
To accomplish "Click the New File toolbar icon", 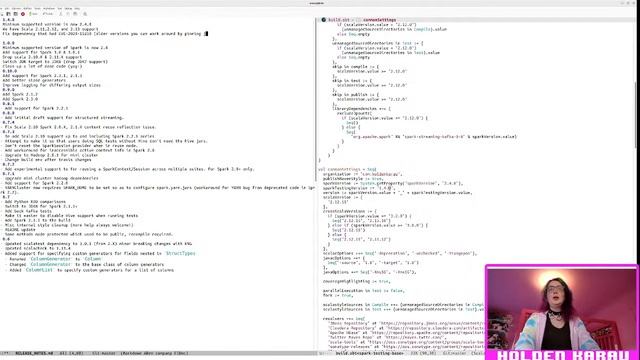I will pos(2,14).
